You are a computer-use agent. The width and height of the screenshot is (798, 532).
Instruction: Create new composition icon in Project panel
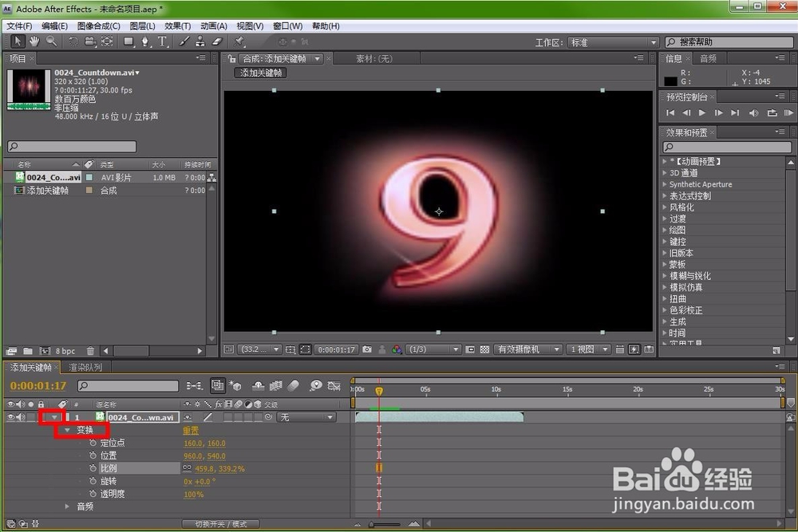pyautogui.click(x=45, y=351)
